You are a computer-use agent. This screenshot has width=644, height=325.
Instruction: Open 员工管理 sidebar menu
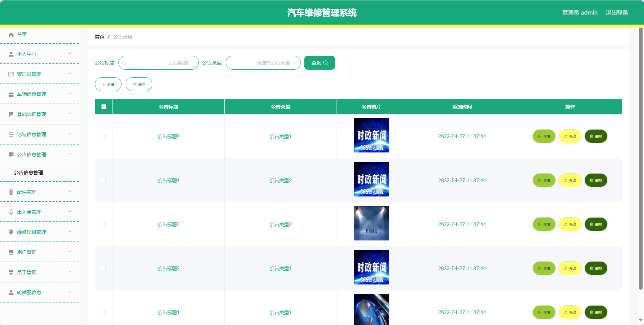coord(39,272)
